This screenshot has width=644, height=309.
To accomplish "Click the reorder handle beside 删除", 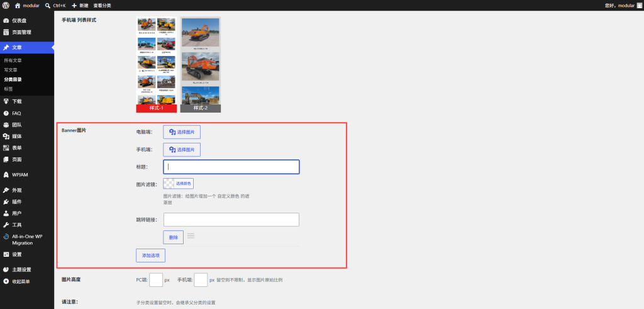I will [191, 236].
